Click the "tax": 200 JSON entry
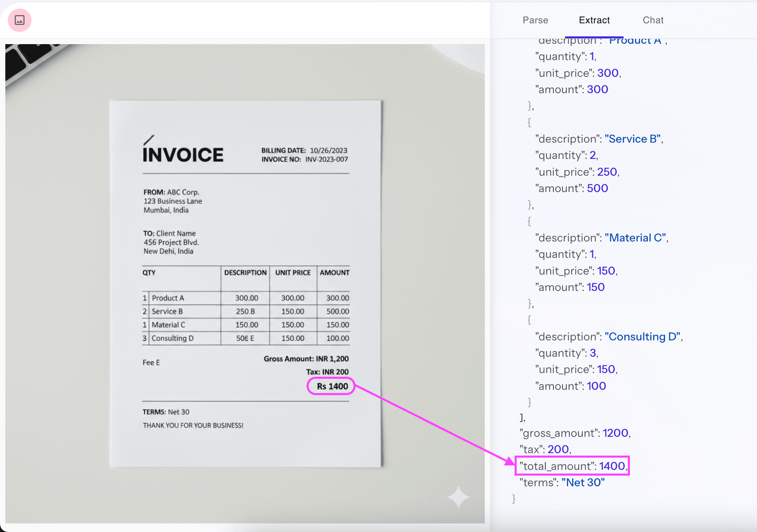The height and width of the screenshot is (532, 757). click(x=545, y=449)
